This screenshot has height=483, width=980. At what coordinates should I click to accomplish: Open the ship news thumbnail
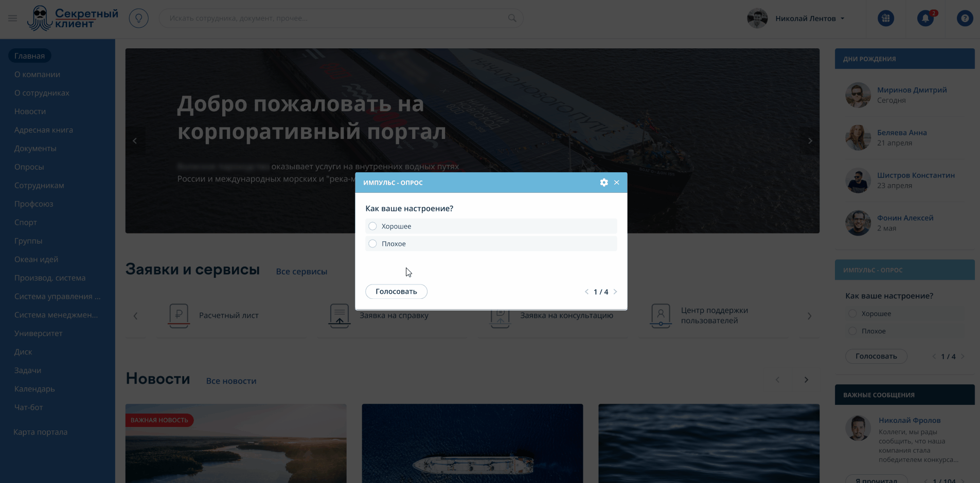point(472,443)
